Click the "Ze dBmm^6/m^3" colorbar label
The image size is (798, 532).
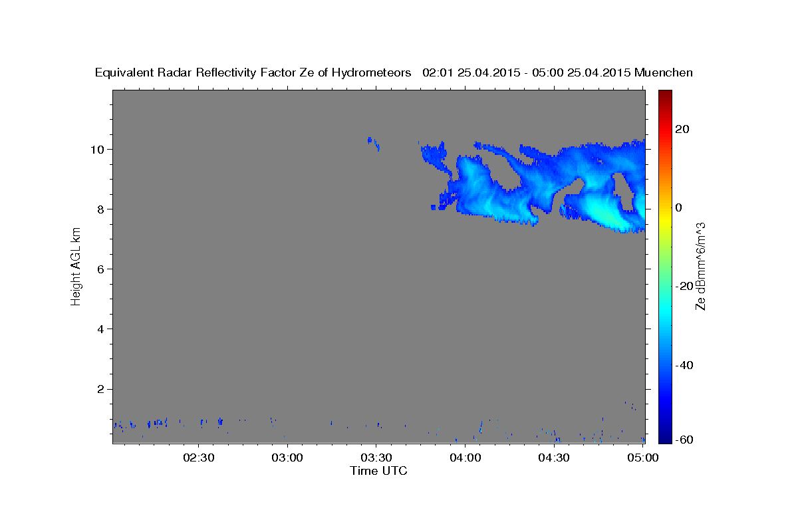point(700,266)
